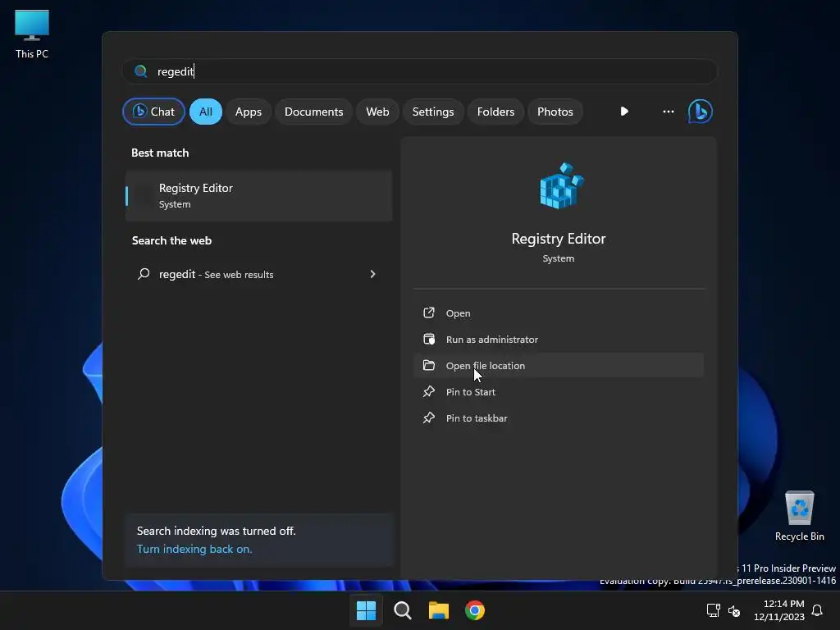Launch Google Chrome from the taskbar

[x=475, y=610]
